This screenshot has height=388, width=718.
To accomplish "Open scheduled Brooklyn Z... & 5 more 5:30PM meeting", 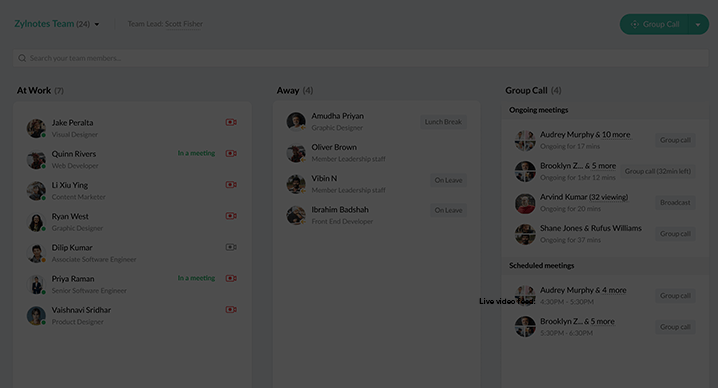I will tap(577, 322).
